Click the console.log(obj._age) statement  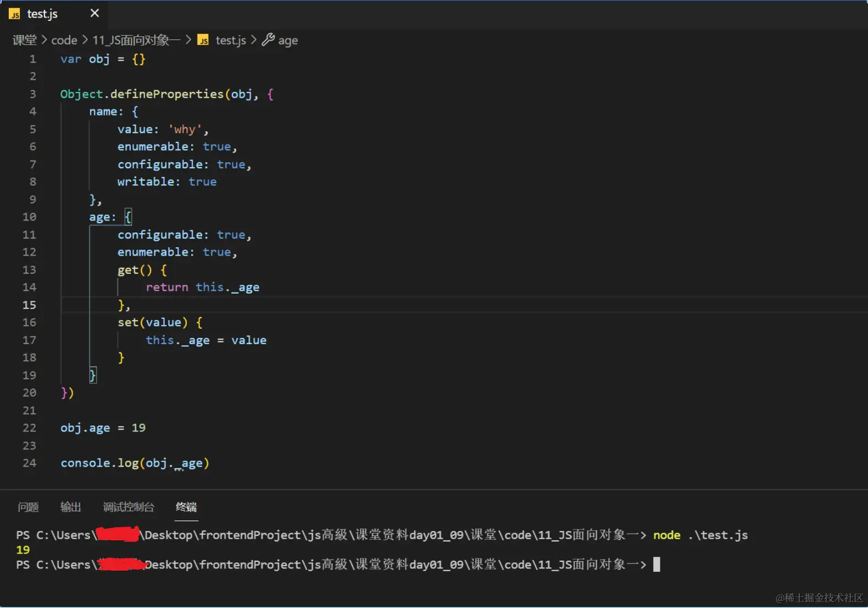click(x=135, y=463)
